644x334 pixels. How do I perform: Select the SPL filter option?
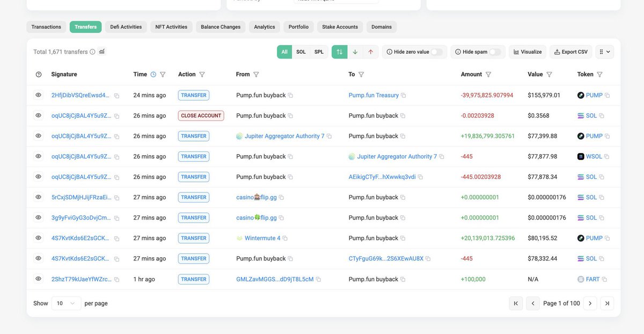pyautogui.click(x=319, y=52)
